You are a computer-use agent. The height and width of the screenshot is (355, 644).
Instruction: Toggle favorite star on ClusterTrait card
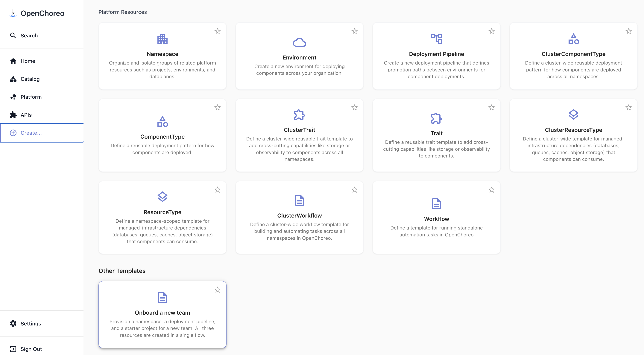coord(355,107)
